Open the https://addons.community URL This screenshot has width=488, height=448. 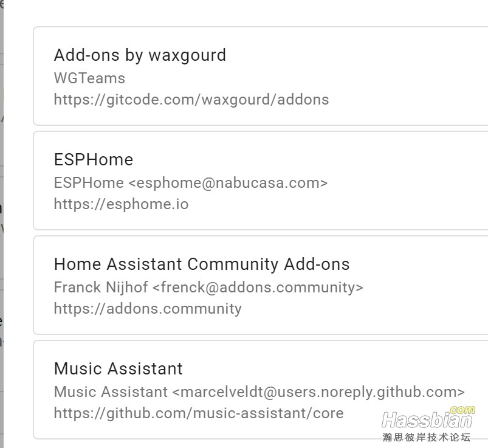pos(148,309)
